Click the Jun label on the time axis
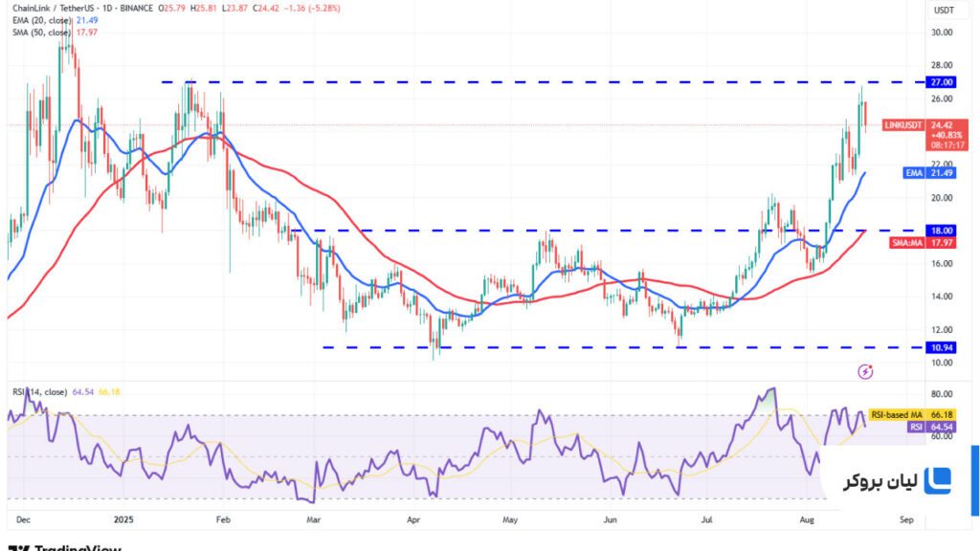980x551 pixels. pos(610,519)
